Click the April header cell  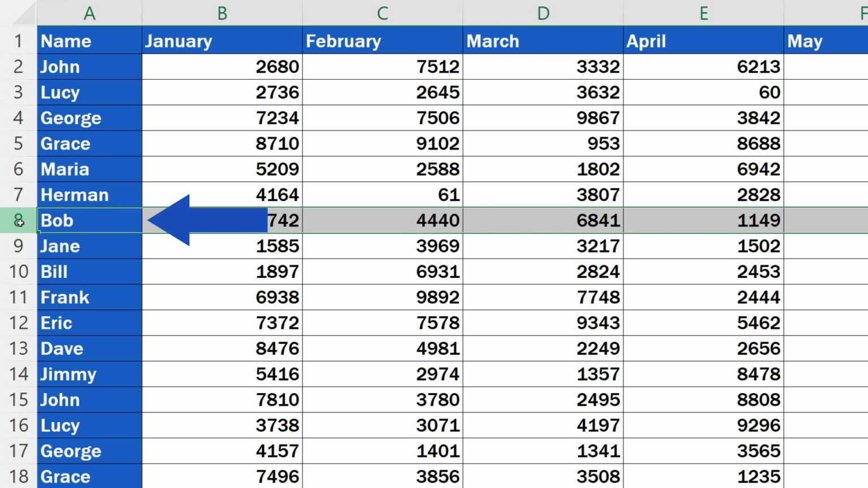[704, 41]
